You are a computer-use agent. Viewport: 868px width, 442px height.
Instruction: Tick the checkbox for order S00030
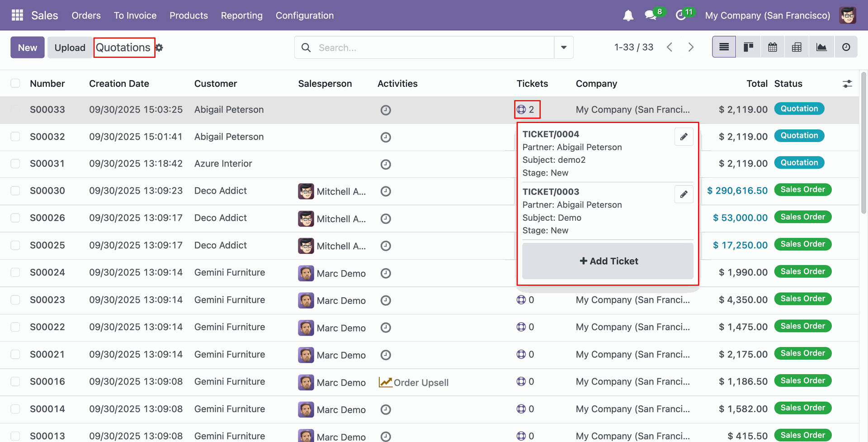[x=15, y=191]
